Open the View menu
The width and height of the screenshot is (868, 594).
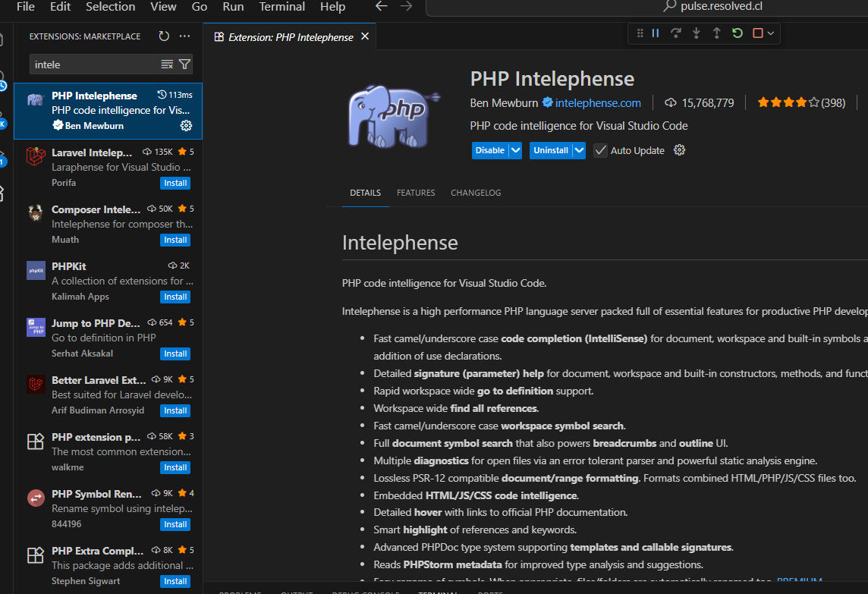163,7
